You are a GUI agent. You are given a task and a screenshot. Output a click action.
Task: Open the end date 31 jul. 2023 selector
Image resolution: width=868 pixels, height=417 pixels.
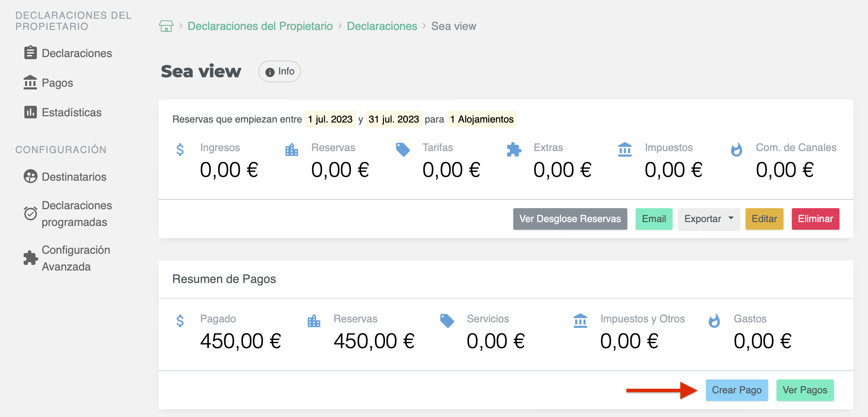point(394,119)
